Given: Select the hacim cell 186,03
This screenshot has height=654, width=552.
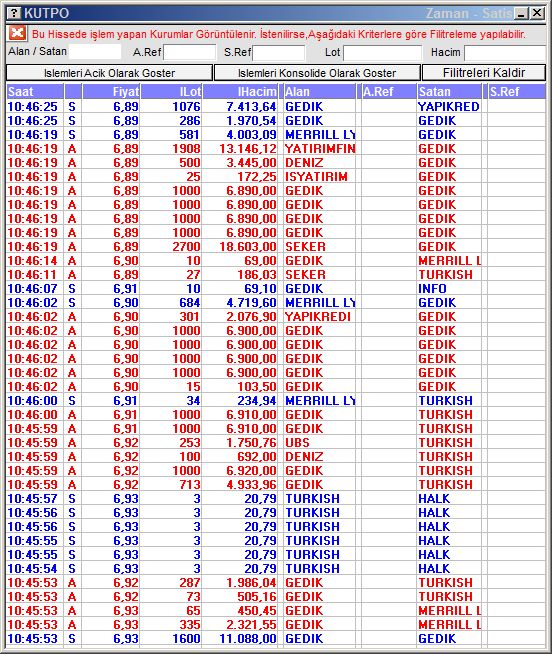Looking at the screenshot, I should [240, 274].
